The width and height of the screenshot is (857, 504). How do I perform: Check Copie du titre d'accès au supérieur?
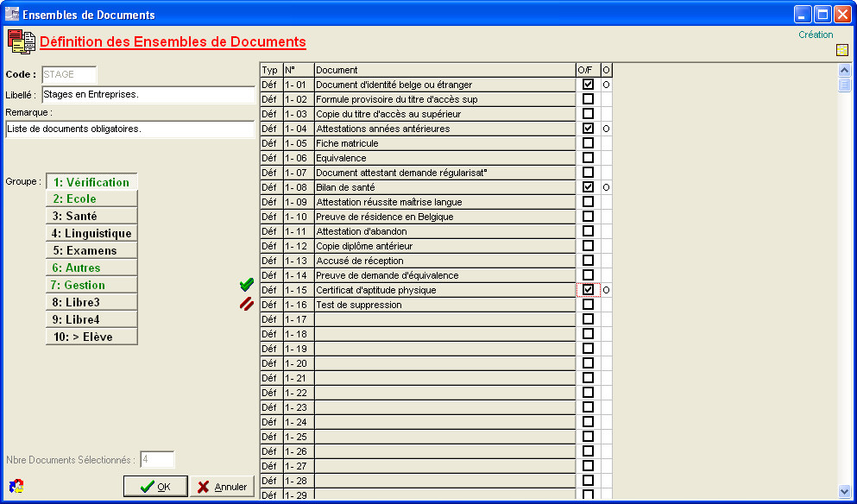pyautogui.click(x=588, y=114)
